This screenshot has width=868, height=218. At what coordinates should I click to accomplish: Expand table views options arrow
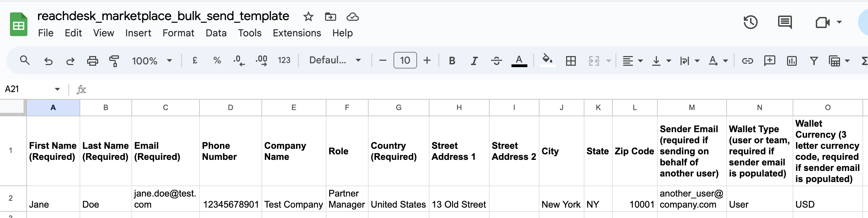[x=847, y=61]
